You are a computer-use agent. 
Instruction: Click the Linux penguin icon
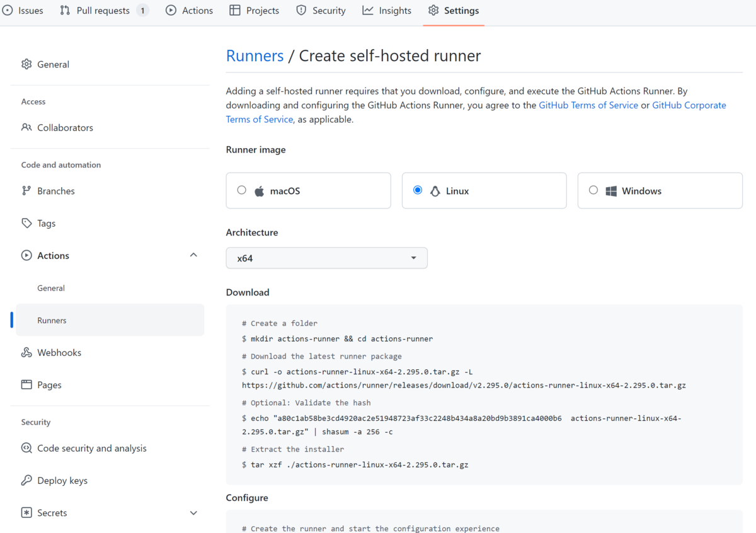tap(435, 191)
